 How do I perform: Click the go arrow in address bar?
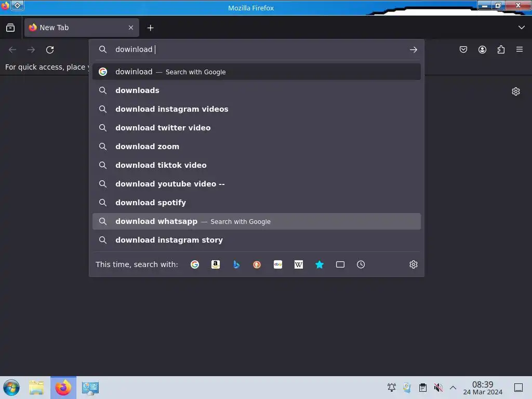click(413, 50)
